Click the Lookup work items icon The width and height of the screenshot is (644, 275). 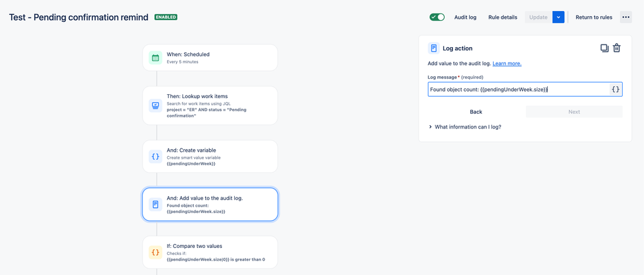click(x=156, y=106)
